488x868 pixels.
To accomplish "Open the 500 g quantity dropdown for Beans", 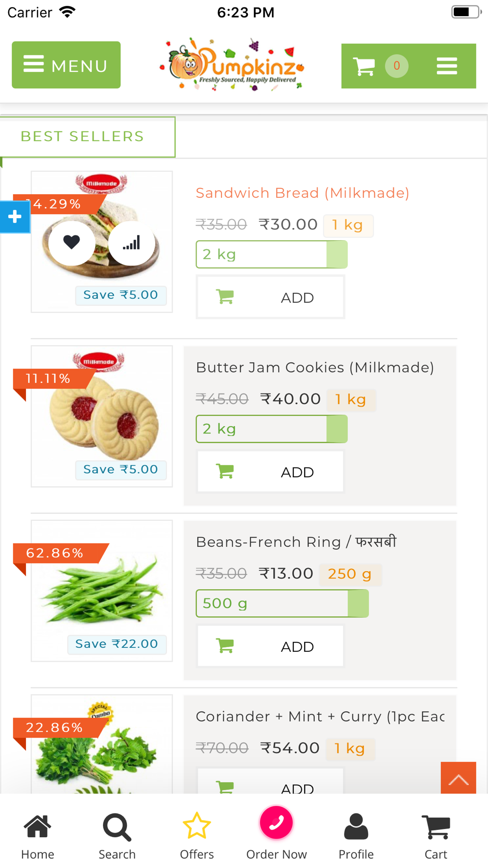I will (282, 603).
